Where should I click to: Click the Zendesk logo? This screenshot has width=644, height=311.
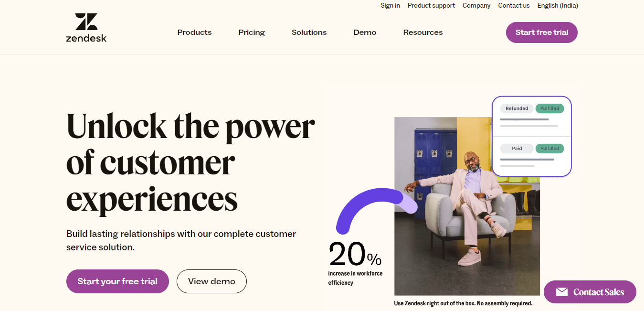tap(86, 27)
